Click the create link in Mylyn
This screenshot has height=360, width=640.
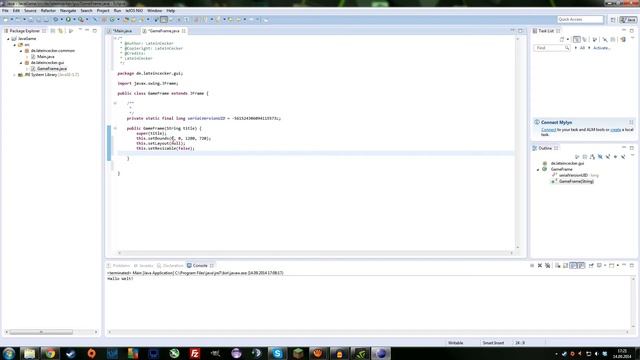pos(616,130)
